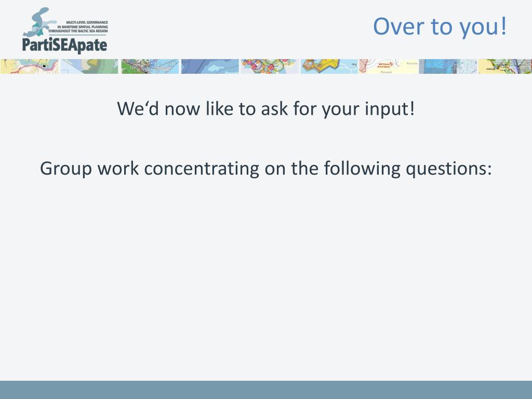Click the dark blue sea depth map thumbnail
This screenshot has width=532, height=399.
[210, 66]
